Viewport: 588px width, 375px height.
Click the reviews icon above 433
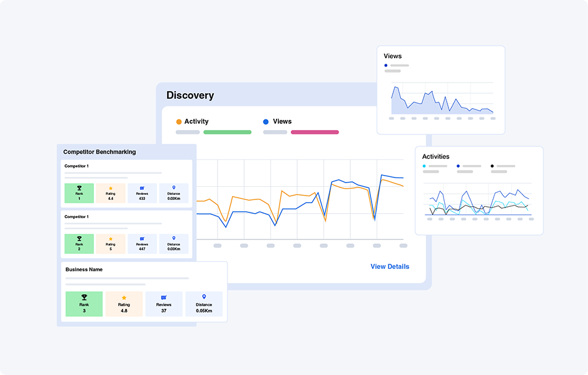[142, 187]
